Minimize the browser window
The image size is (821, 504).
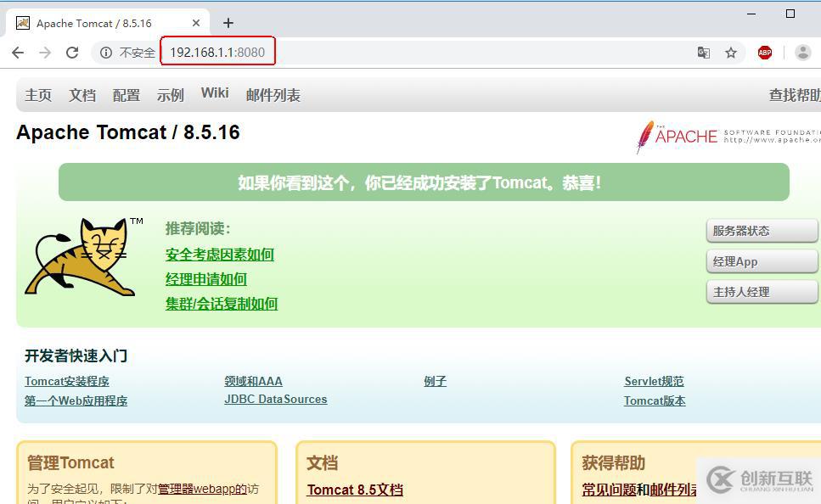click(x=751, y=14)
